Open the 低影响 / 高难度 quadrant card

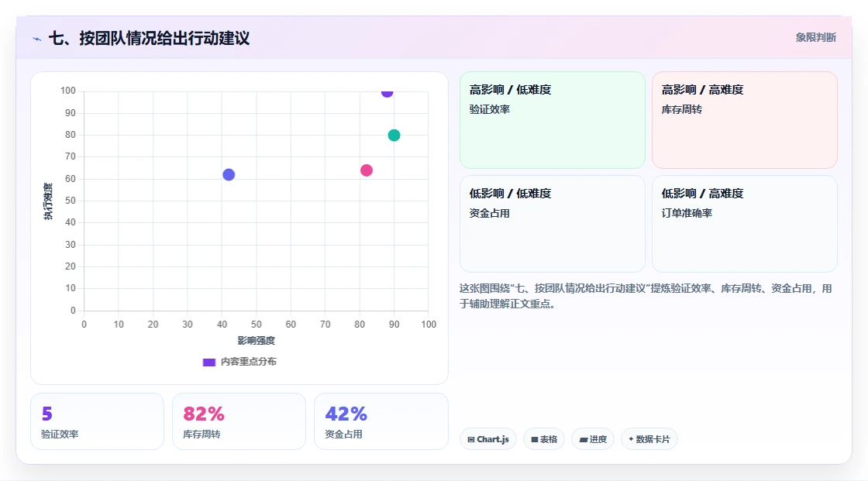pos(745,224)
